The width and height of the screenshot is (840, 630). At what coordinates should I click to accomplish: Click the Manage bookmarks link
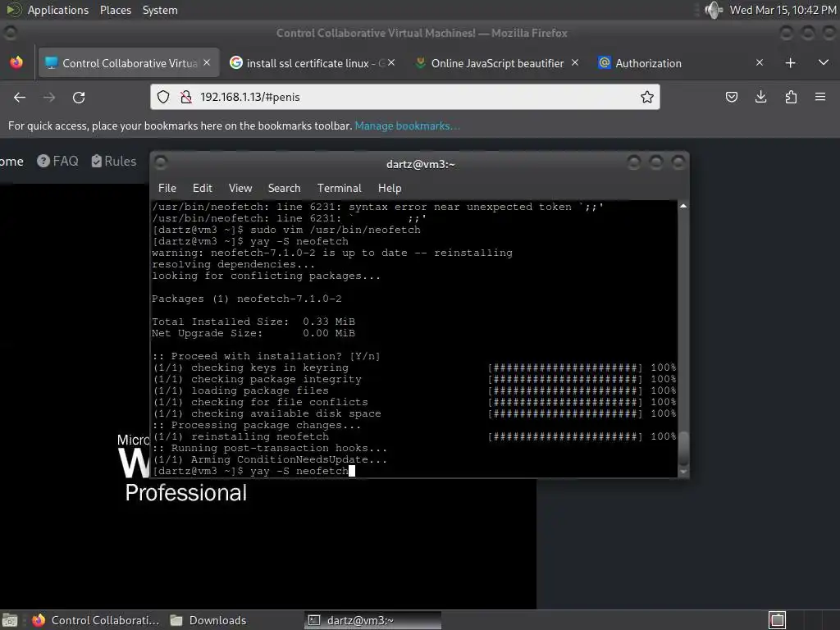click(407, 126)
